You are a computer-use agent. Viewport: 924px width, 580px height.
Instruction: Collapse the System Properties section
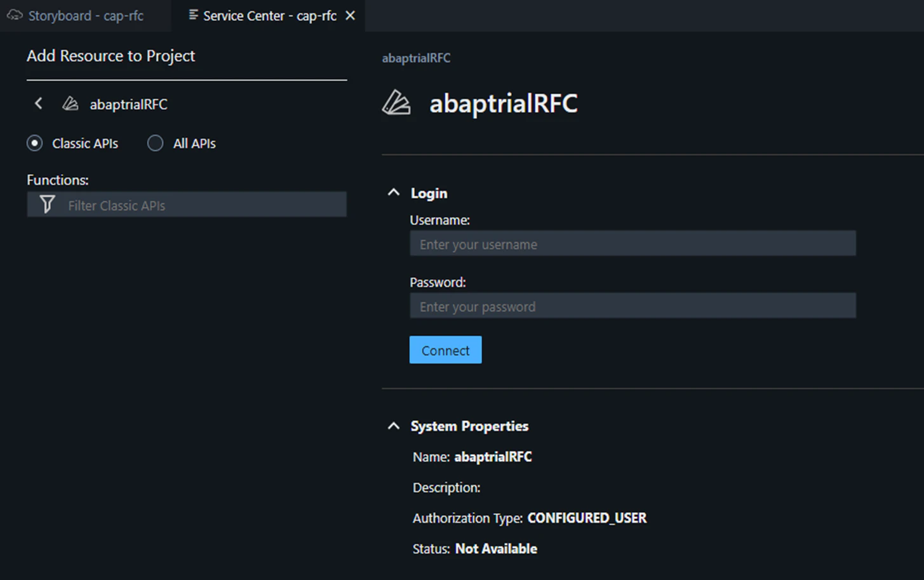tap(394, 426)
